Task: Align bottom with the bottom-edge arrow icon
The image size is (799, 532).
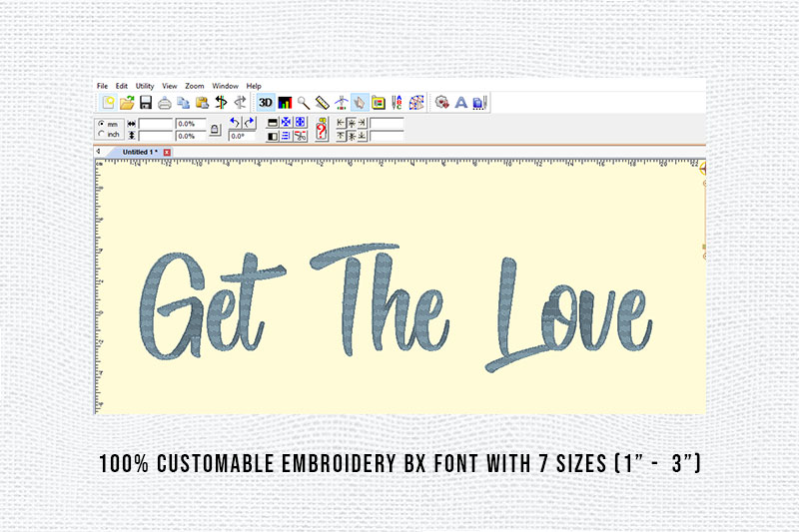Action: pyautogui.click(x=363, y=136)
